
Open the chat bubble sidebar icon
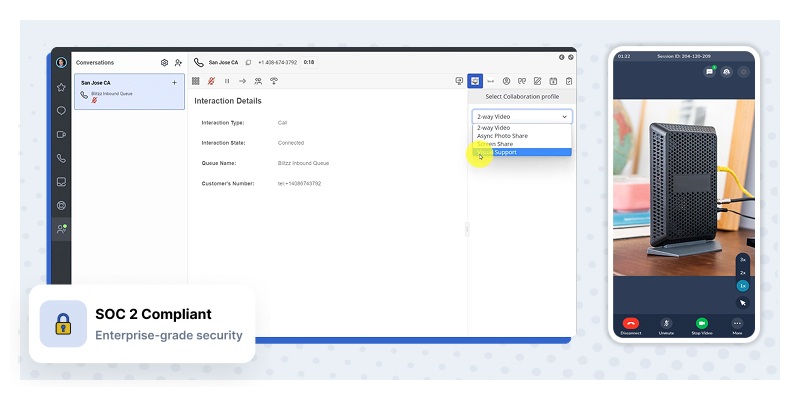point(61,111)
